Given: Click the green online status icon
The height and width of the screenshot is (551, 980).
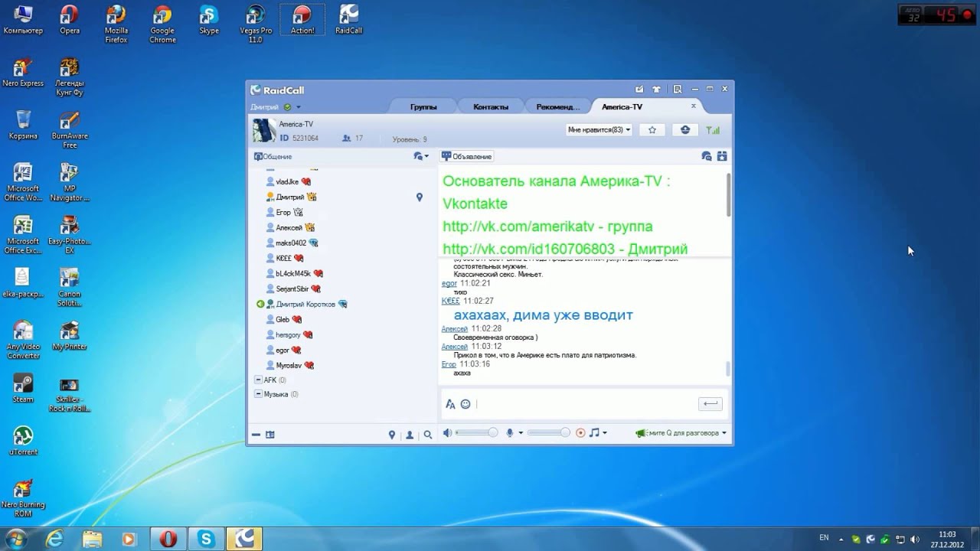Looking at the screenshot, I should [288, 107].
